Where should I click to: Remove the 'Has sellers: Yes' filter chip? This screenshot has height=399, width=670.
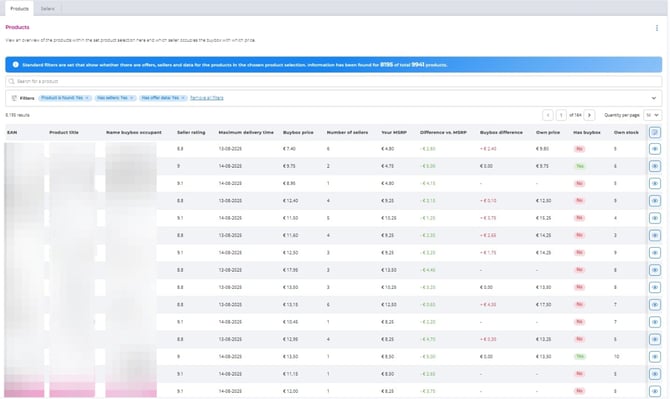[x=132, y=98]
